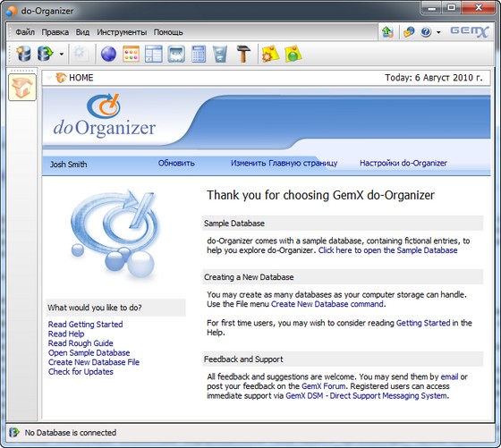501x448 pixels.
Task: Click the calculator icon in toolbar
Action: 199,54
